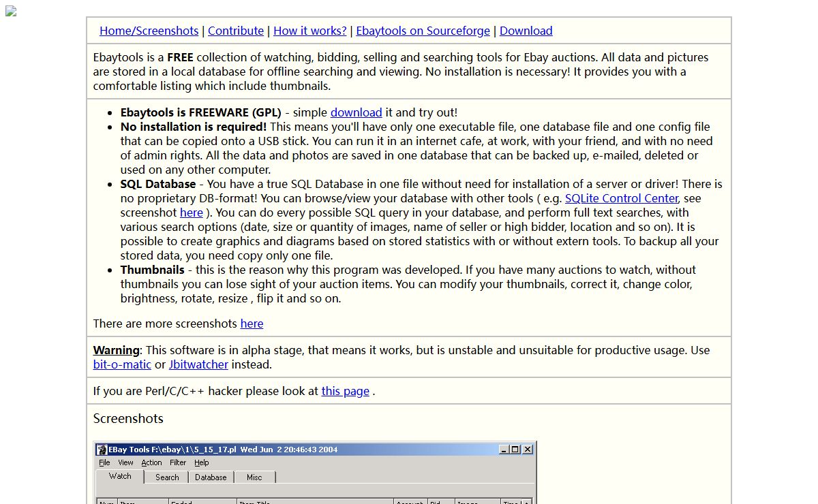Viewport: 818px width, 504px height.
Task: Visit the Jbitwatcher link
Action: (x=198, y=364)
